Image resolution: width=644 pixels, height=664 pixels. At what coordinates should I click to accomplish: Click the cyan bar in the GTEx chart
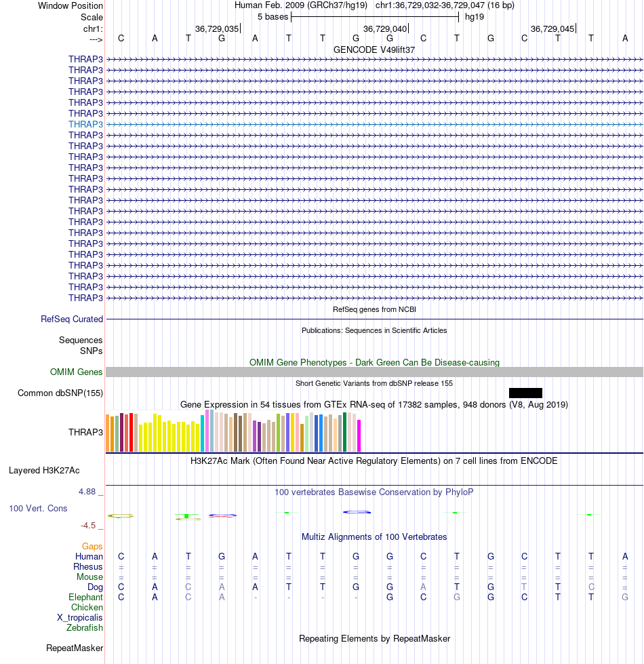pos(203,433)
